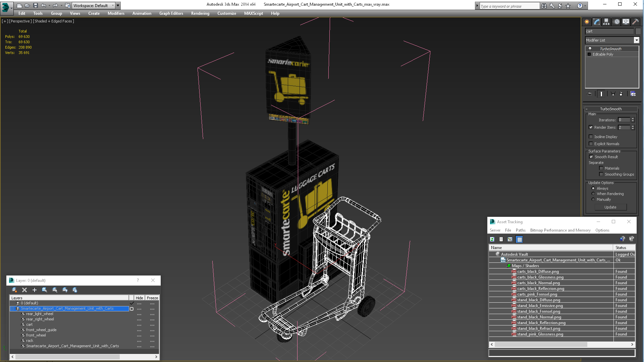Image resolution: width=644 pixels, height=362 pixels.
Task: Click Undo history dropdown arrow
Action: click(49, 5)
